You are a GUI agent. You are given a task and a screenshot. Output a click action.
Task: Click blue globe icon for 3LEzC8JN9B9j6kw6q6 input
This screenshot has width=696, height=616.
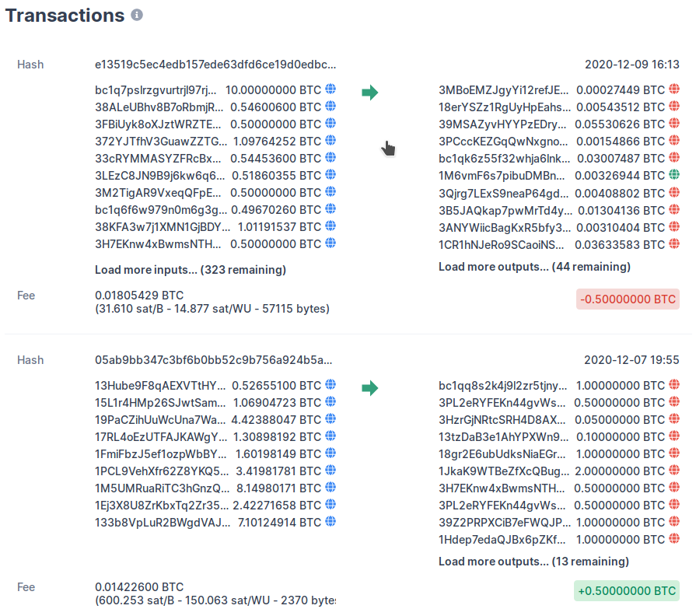[x=331, y=174]
